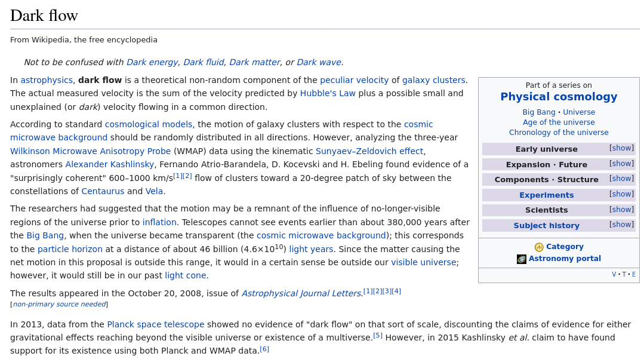
Task: Follow the galaxy clusters link
Action: click(433, 80)
